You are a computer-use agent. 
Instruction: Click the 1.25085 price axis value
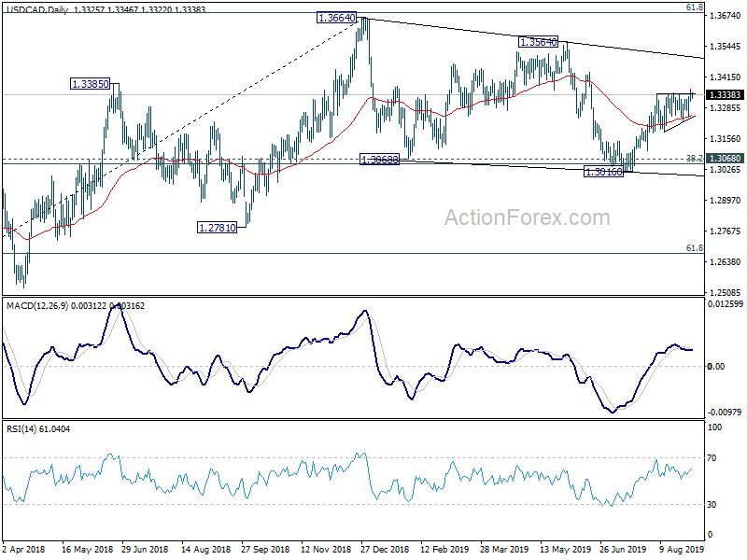pyautogui.click(x=726, y=293)
